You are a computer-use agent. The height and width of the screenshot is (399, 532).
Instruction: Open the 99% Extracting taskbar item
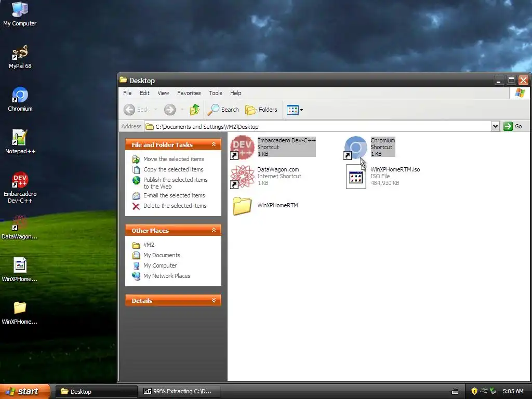(x=180, y=392)
